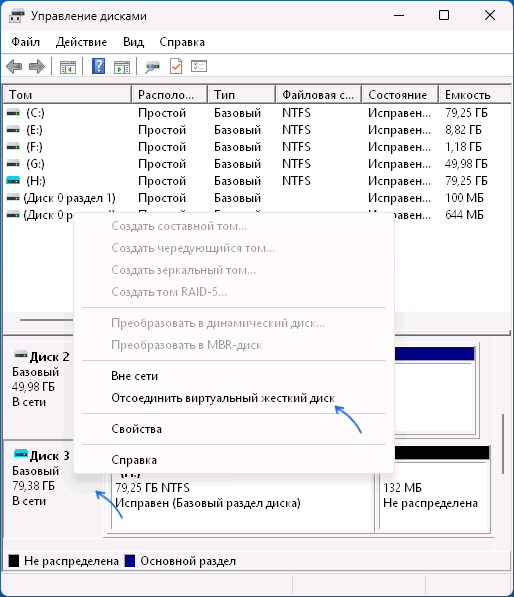Choose Вне сети in context menu

point(134,376)
